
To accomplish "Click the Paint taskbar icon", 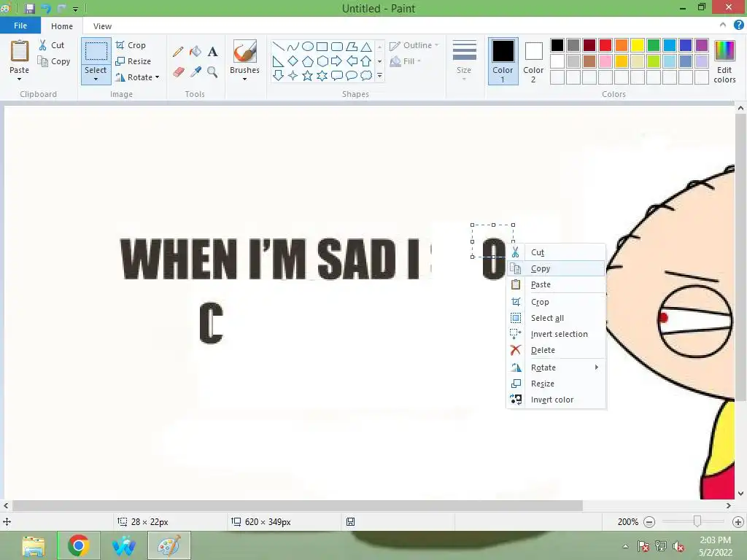I will [x=169, y=545].
